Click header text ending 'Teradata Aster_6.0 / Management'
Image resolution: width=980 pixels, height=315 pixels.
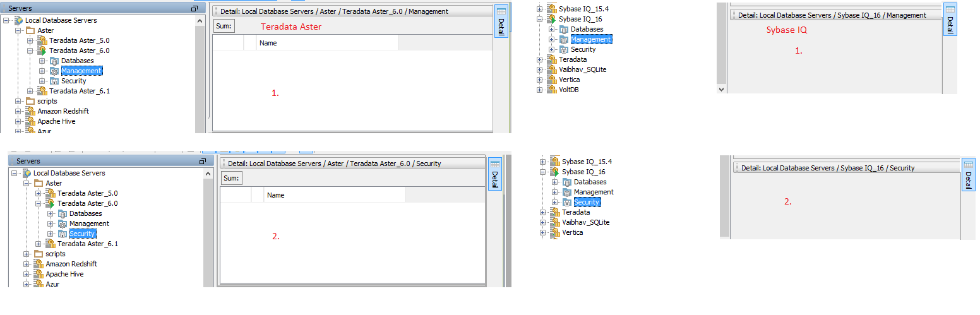[x=334, y=11]
